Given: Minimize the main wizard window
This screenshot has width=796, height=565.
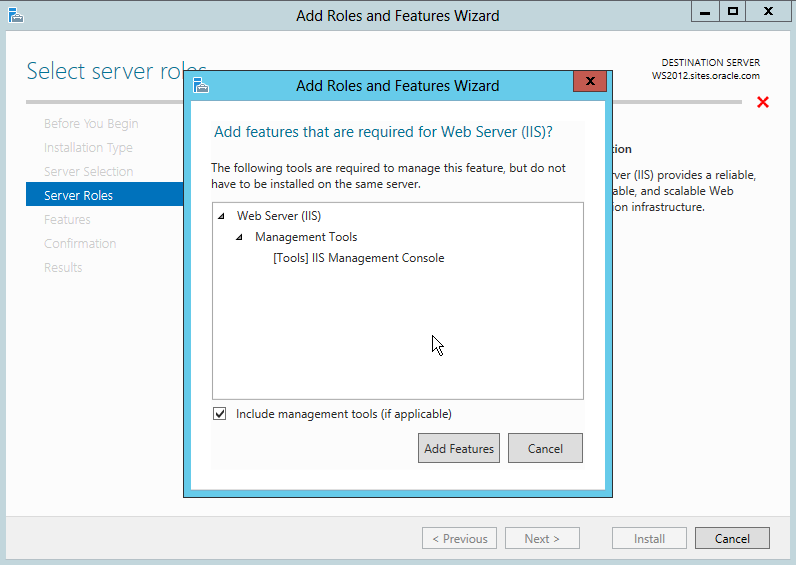Looking at the screenshot, I should point(705,12).
